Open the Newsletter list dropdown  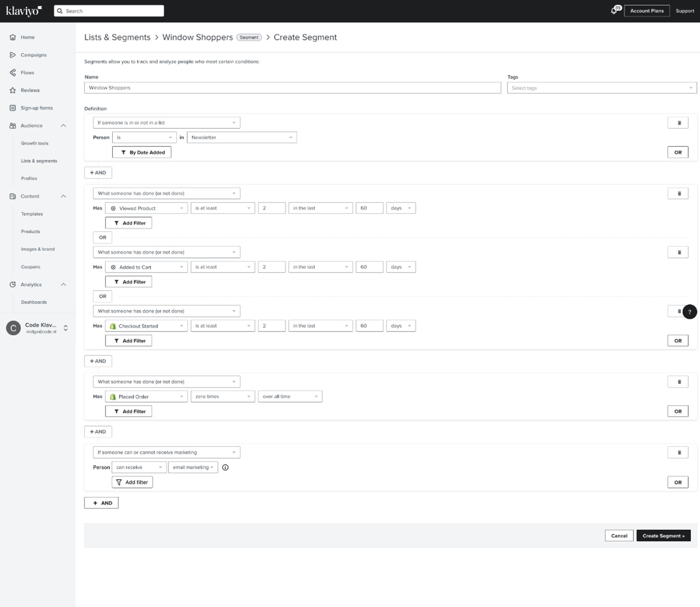click(x=242, y=137)
